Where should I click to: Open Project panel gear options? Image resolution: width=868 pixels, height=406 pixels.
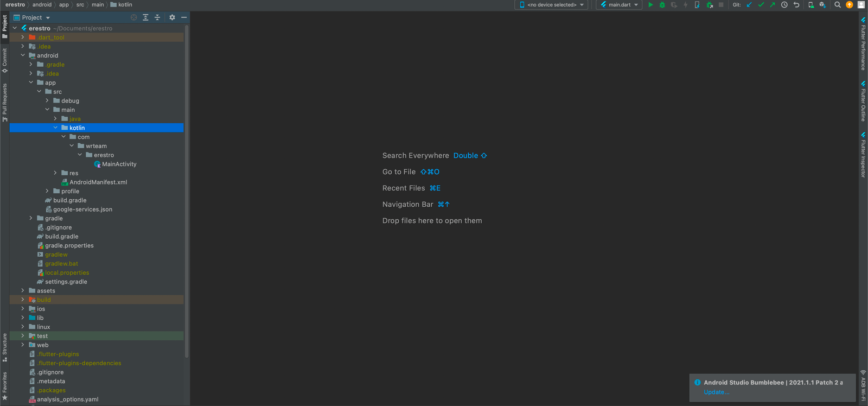[x=172, y=17]
